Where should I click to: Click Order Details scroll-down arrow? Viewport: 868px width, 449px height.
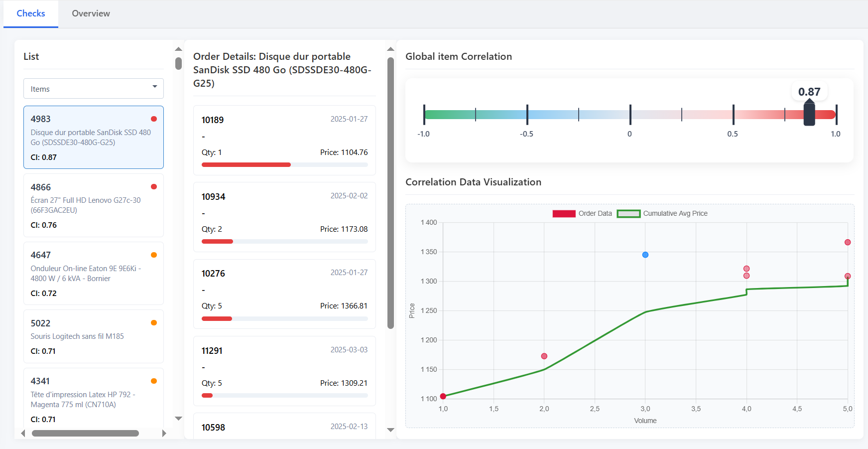[390, 430]
